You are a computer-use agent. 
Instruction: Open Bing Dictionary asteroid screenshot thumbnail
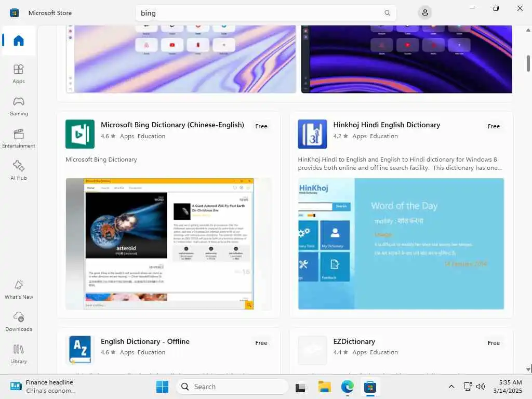[169, 244]
